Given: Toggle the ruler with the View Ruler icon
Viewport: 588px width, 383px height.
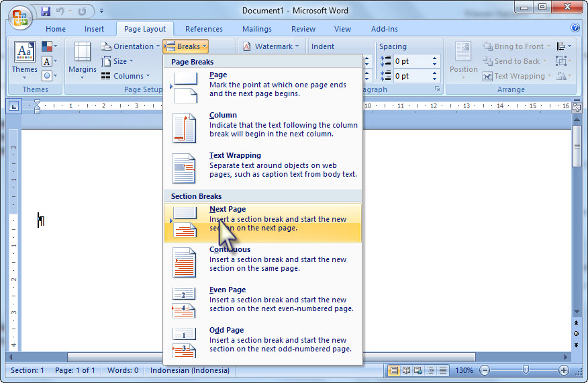Looking at the screenshot, I should pos(577,107).
